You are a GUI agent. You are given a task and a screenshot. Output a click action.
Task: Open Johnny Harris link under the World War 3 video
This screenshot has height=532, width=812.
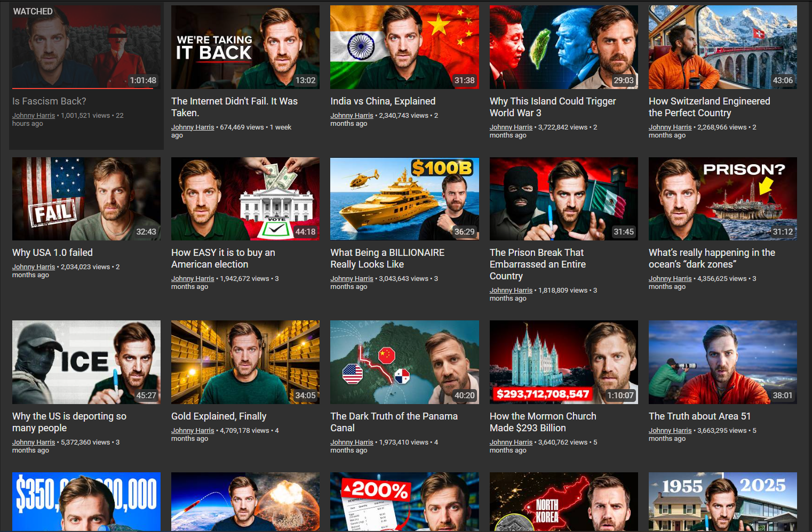click(x=511, y=127)
